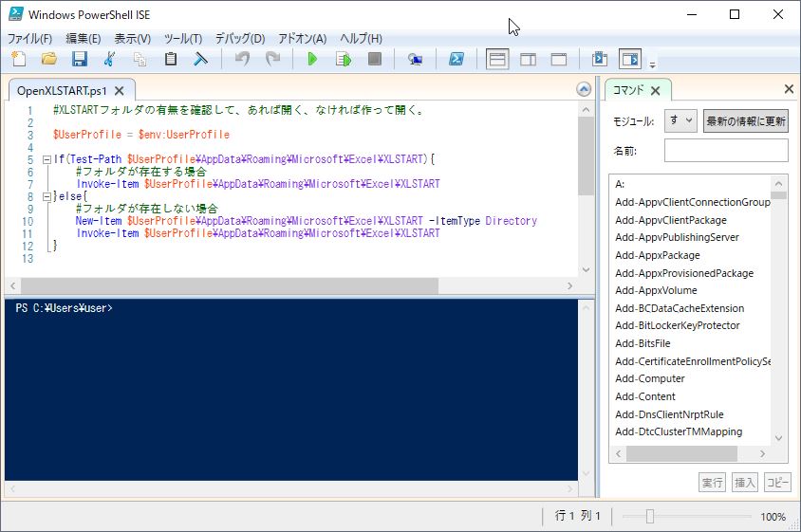Click the Redo arrow icon

pos(272,59)
